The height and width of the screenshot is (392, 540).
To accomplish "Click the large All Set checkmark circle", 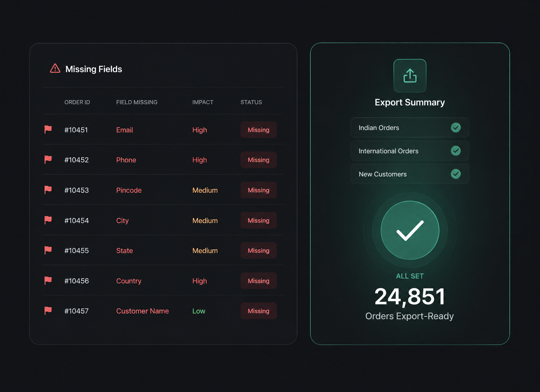I will pyautogui.click(x=410, y=230).
